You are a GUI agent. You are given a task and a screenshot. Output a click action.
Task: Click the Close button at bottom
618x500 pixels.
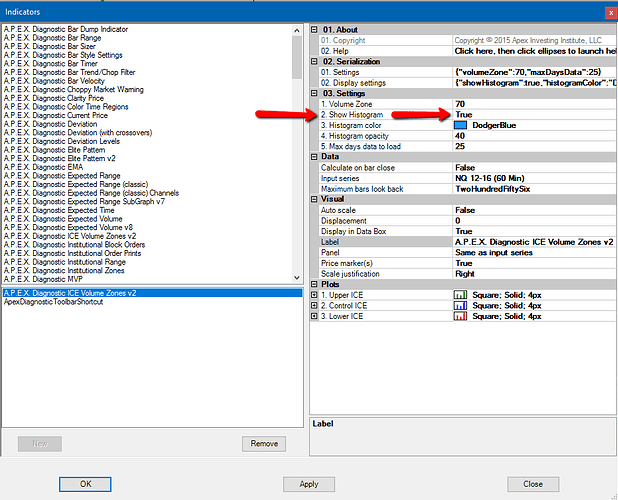click(x=533, y=484)
